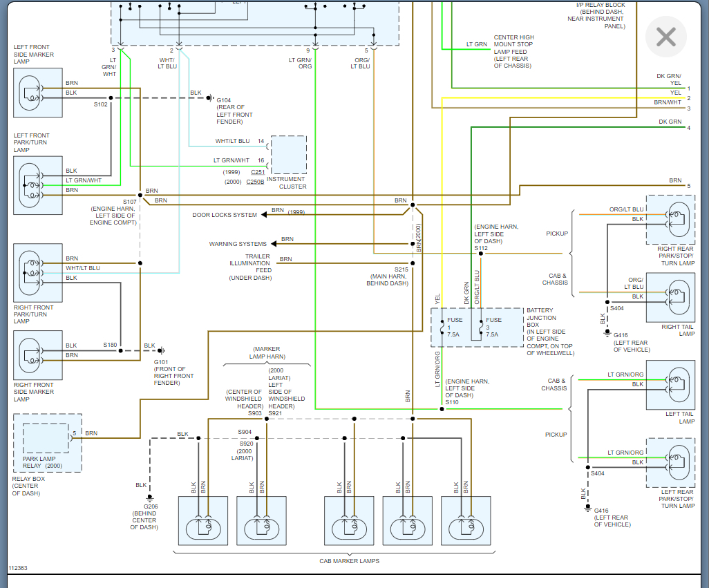Click the Right Tail Lamp symbol
Image resolution: width=709 pixels, height=588 pixels.
point(670,297)
